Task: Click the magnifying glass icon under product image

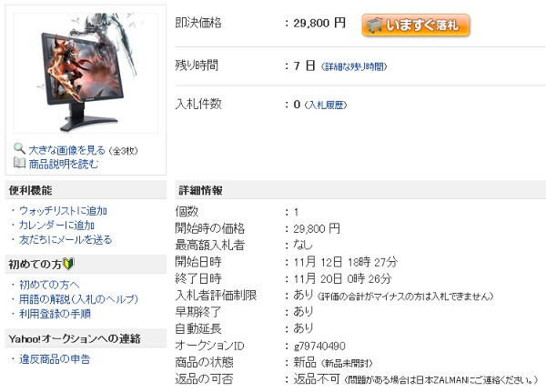Action: click(x=19, y=148)
